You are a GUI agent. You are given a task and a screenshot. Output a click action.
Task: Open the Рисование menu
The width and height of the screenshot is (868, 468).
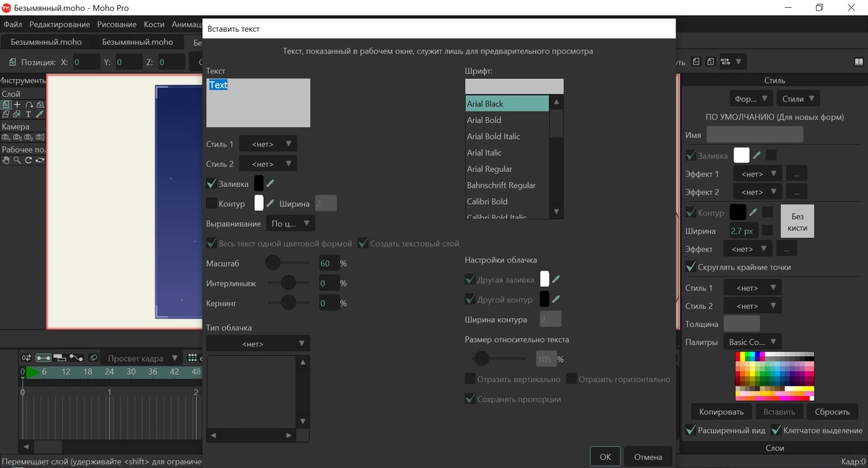coord(116,24)
